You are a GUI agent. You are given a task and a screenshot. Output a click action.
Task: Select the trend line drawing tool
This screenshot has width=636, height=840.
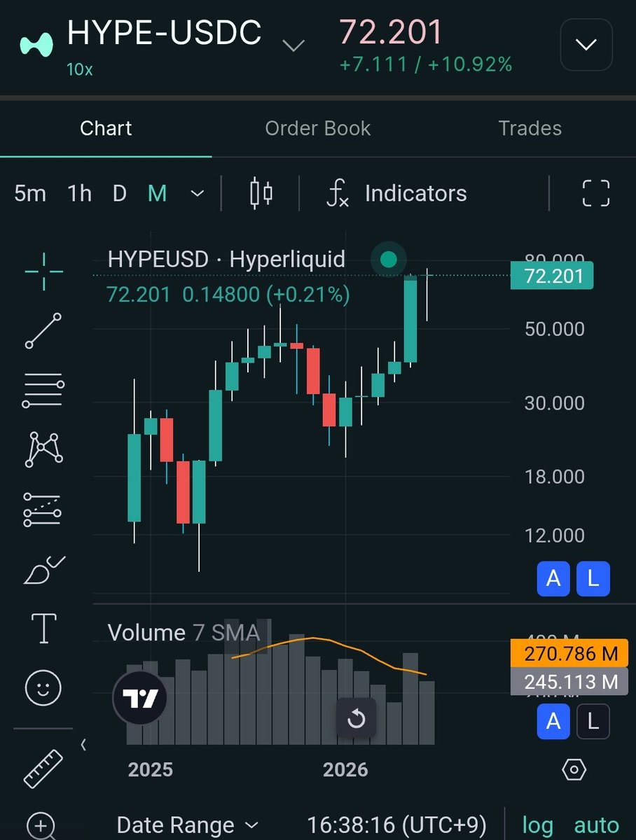(x=43, y=331)
